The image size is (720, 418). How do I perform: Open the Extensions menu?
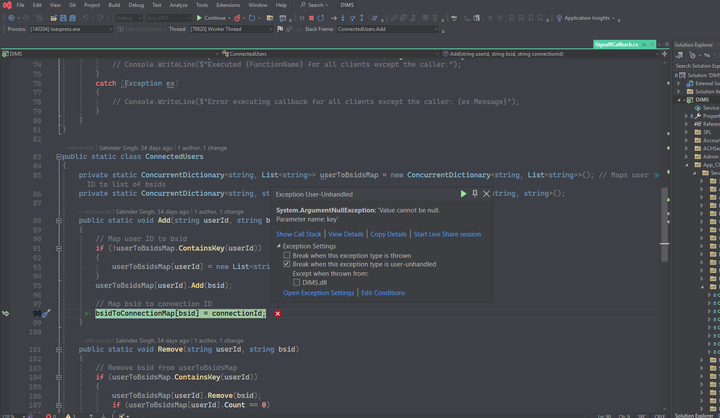(228, 5)
